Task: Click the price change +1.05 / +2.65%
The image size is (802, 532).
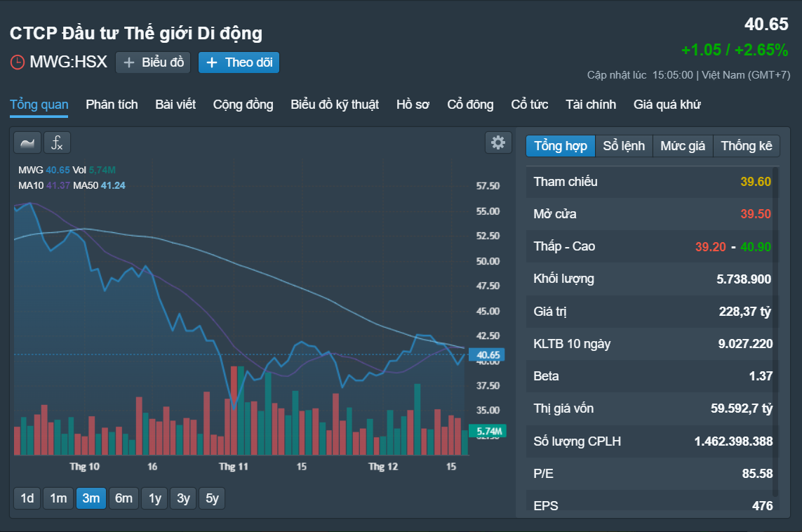Action: (735, 50)
